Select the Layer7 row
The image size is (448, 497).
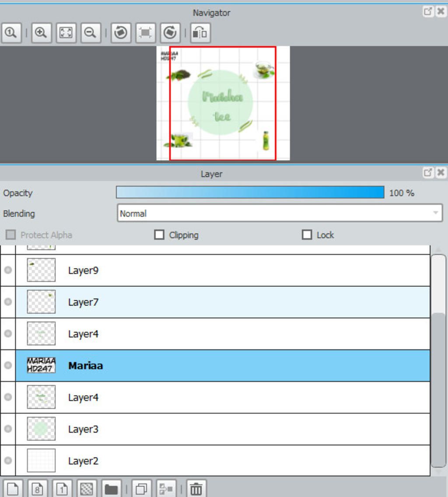[223, 302]
